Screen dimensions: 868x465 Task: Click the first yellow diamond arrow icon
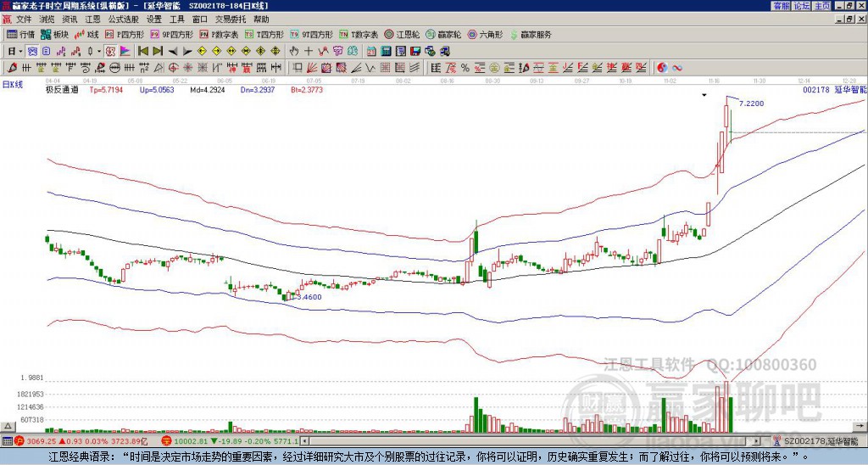(202, 51)
